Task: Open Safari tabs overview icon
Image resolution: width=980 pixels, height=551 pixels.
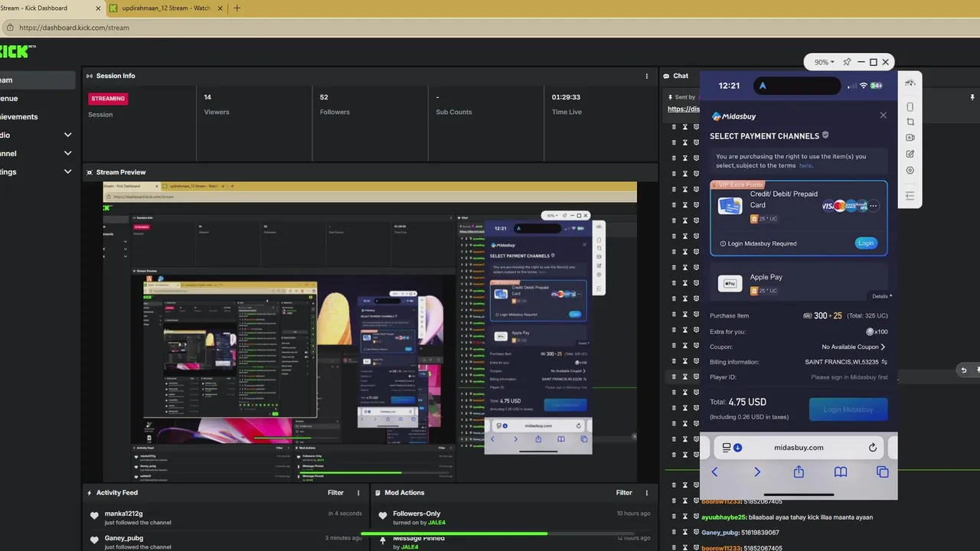Action: 882,472
